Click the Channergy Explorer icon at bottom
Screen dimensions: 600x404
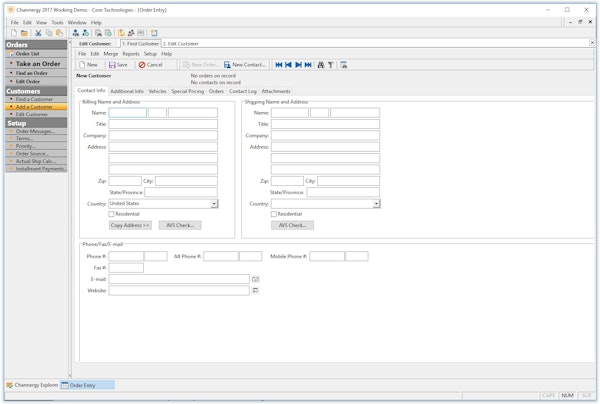coord(10,385)
